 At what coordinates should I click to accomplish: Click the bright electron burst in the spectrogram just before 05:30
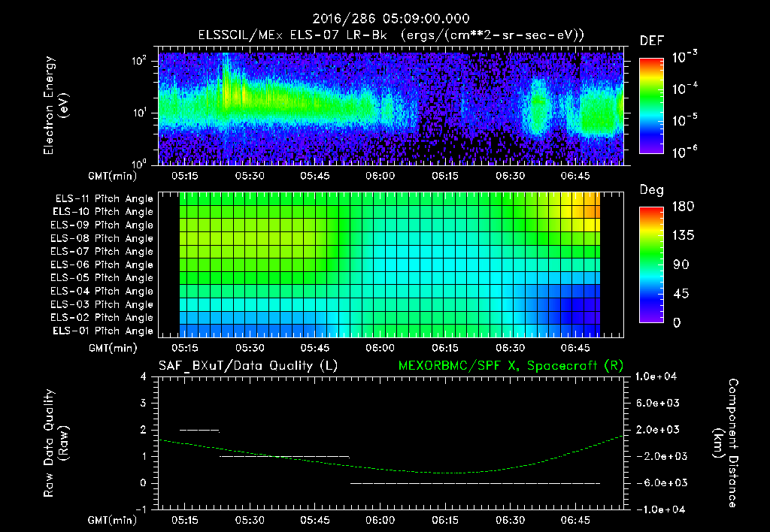coord(226,89)
